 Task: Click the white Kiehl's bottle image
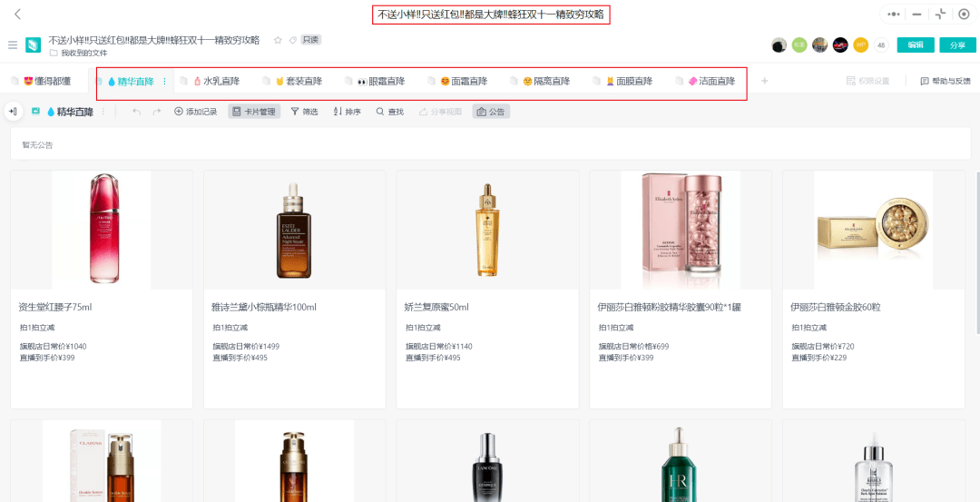874,466
